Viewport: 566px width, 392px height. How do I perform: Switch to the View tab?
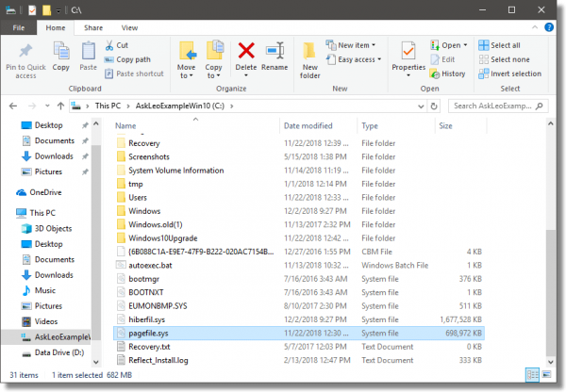pyautogui.click(x=129, y=27)
